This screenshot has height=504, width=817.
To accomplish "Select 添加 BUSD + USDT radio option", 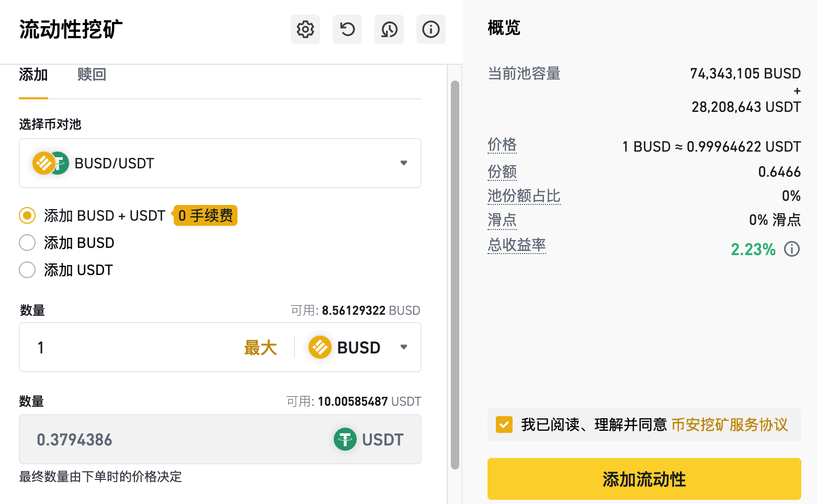I will click(27, 215).
